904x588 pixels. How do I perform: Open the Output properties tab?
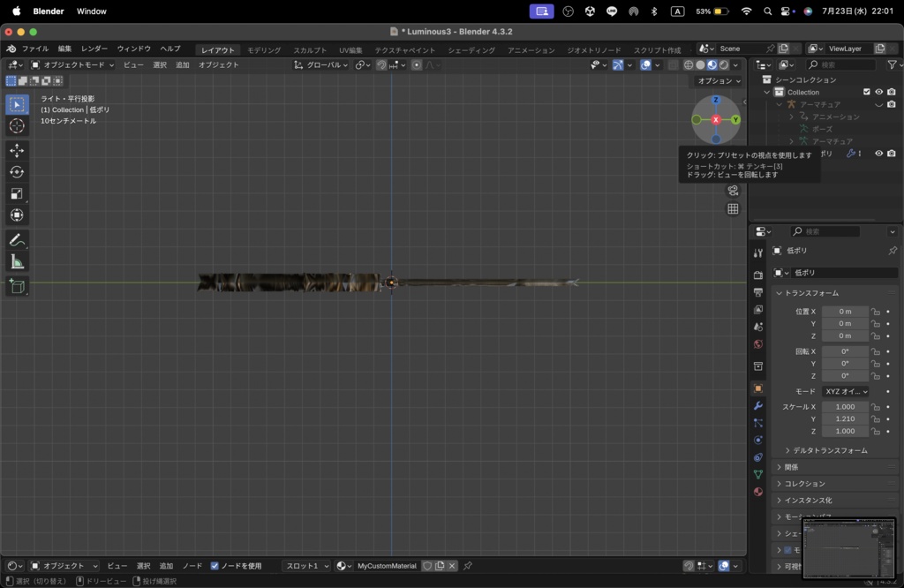click(758, 292)
